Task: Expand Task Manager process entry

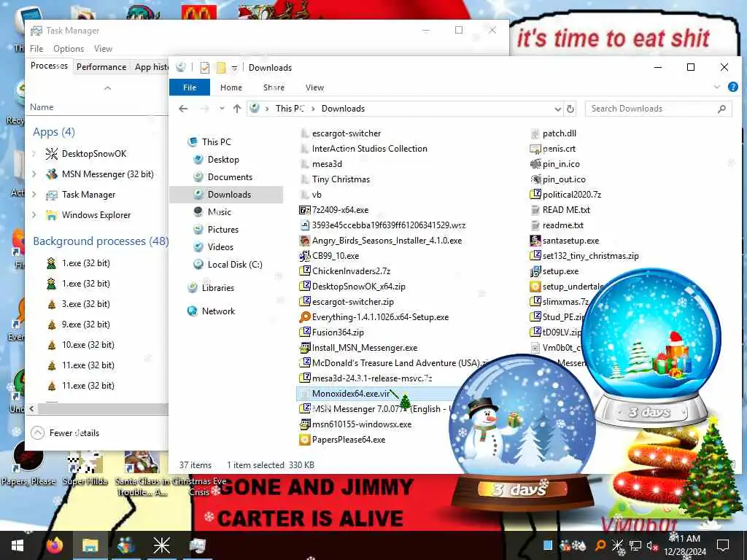Action: tap(34, 195)
